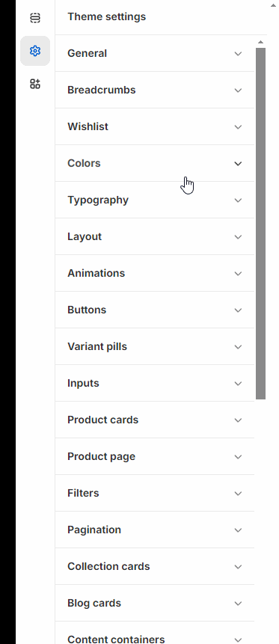Image resolution: width=279 pixels, height=644 pixels.
Task: Open Pagination settings
Action: pyautogui.click(x=155, y=530)
